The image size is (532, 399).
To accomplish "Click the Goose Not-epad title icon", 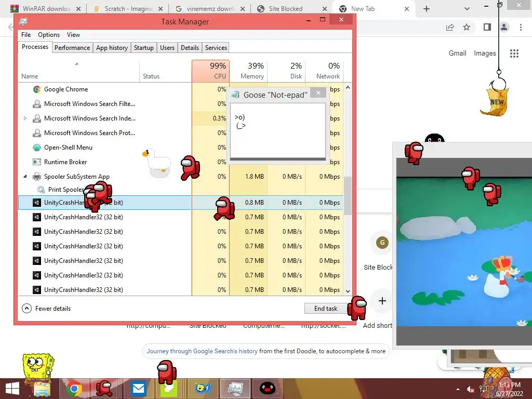I will 235,95.
